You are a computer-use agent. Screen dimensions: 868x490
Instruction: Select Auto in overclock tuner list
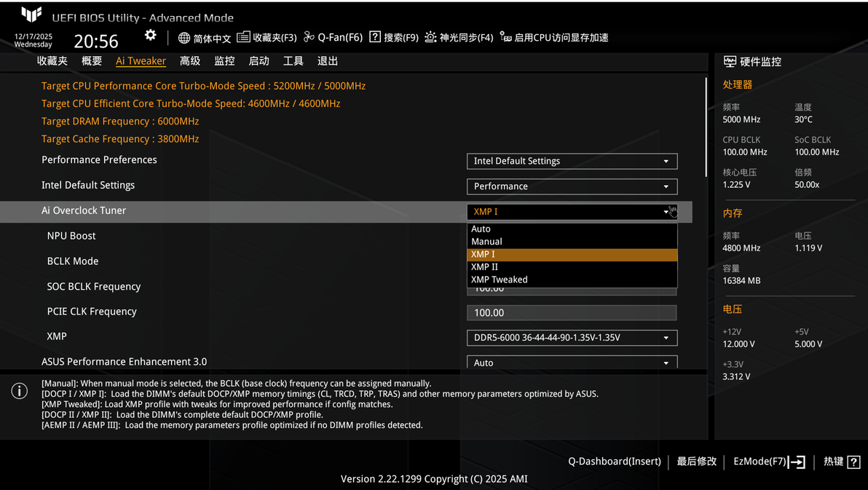[572, 229]
